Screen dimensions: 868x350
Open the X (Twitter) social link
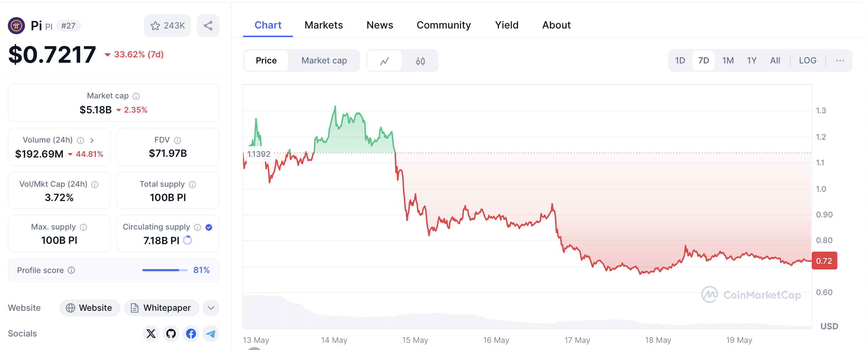151,334
